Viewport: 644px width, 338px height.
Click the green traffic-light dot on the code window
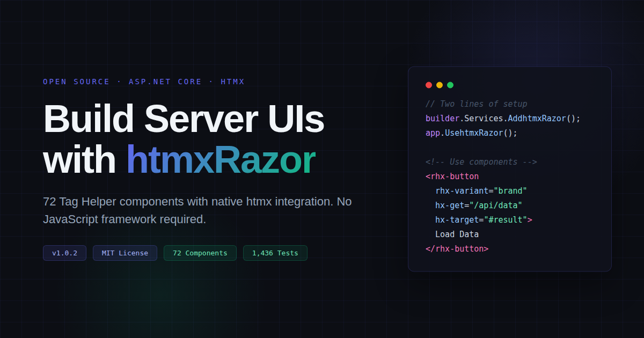pyautogui.click(x=450, y=85)
